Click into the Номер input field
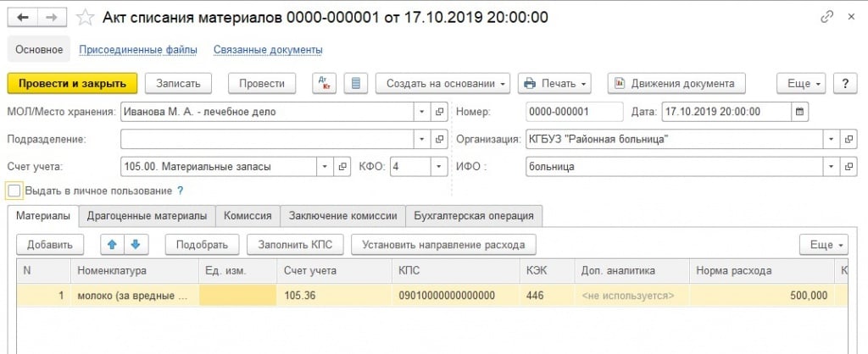 pos(574,111)
